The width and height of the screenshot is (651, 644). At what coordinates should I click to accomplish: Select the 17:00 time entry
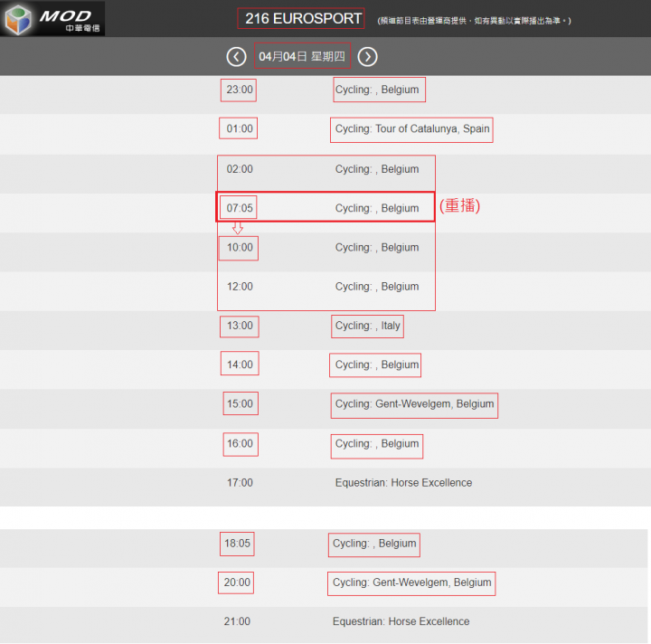[240, 482]
